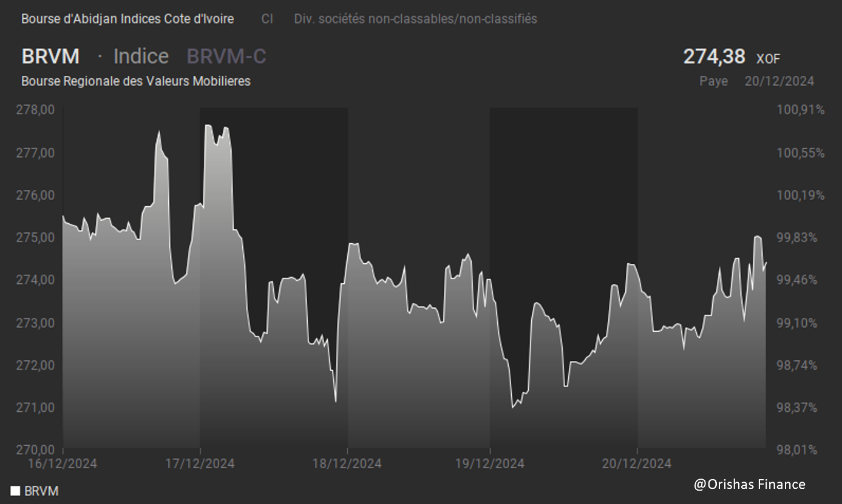This screenshot has height=504, width=842.
Task: Click the 100,19% percentage label
Action: tap(801, 195)
